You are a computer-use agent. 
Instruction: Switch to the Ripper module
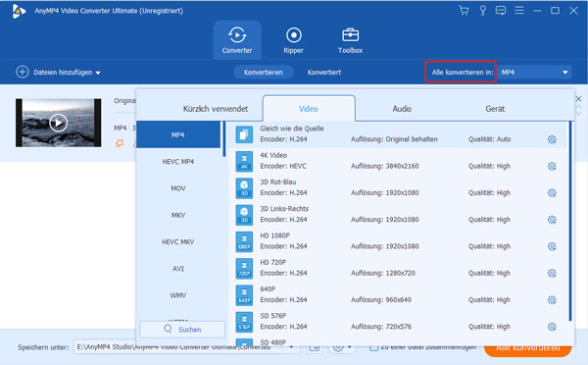click(x=294, y=40)
